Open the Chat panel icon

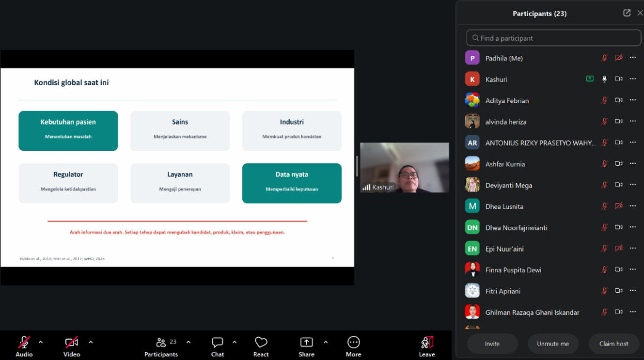point(218,343)
